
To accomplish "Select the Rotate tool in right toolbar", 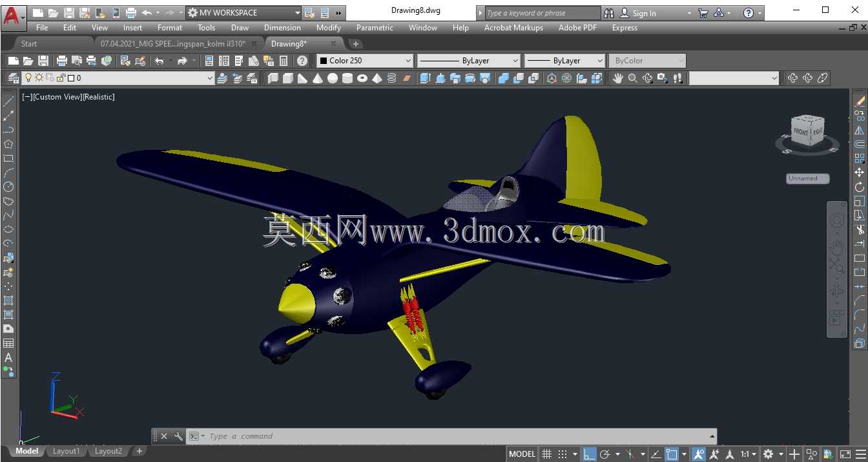I will pos(860,187).
